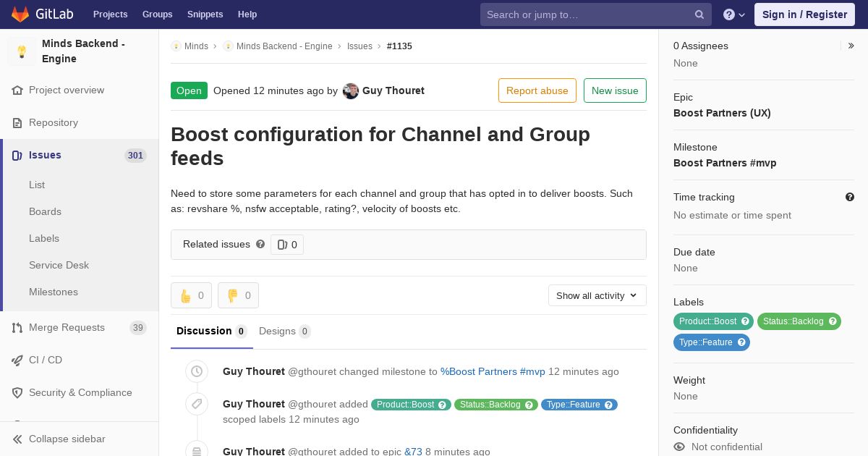Click the Type::Feature label help icon in sidebar
This screenshot has width=868, height=456.
point(741,342)
